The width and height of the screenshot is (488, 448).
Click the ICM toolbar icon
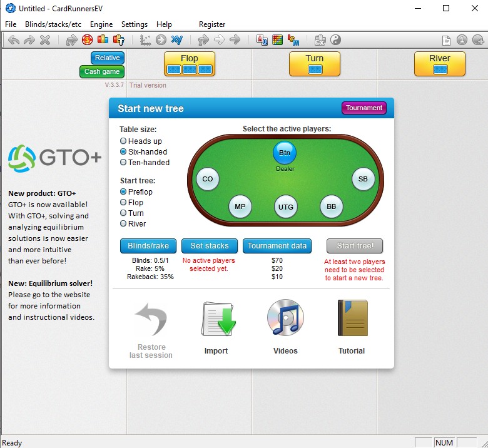tap(293, 40)
